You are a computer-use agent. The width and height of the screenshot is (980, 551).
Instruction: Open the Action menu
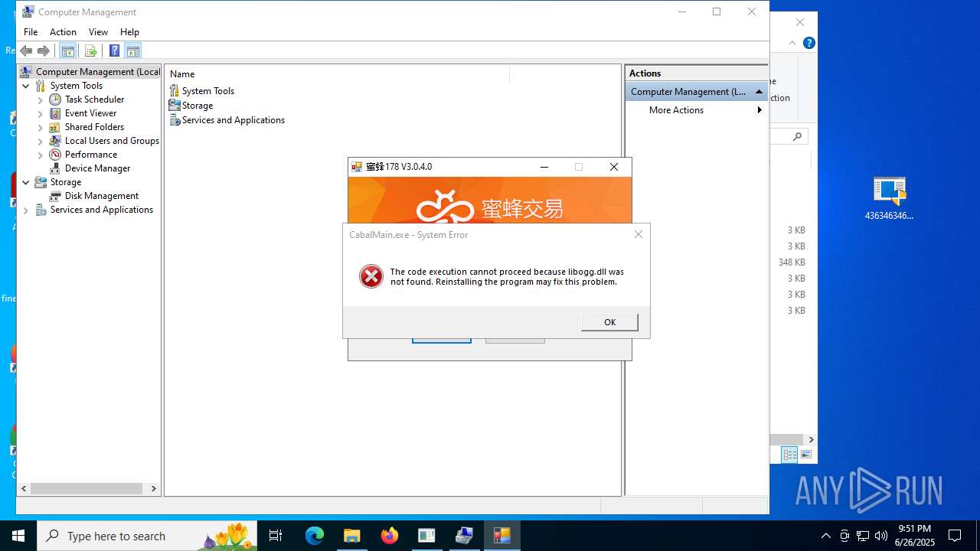coord(63,32)
